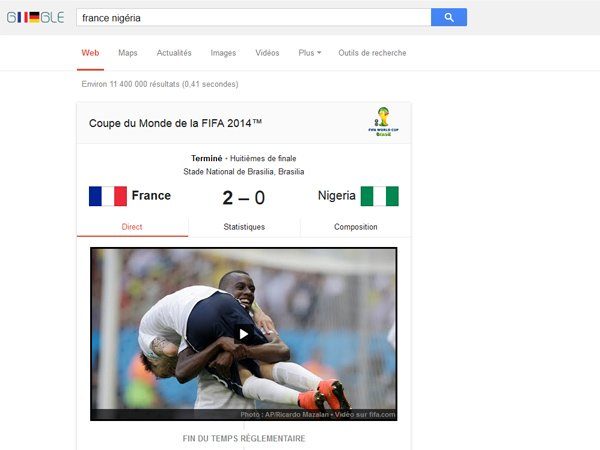Screen dimensions: 600x450
Task: Click the Nigerian flag icon
Action: tap(380, 196)
